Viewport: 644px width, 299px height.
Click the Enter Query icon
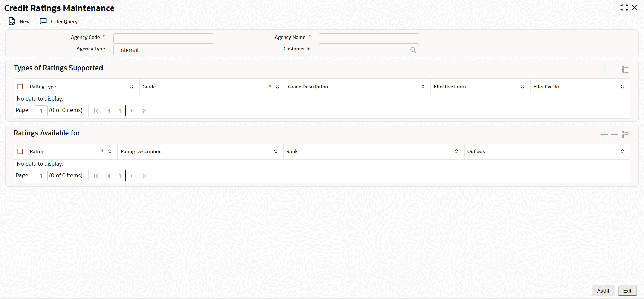pos(43,21)
